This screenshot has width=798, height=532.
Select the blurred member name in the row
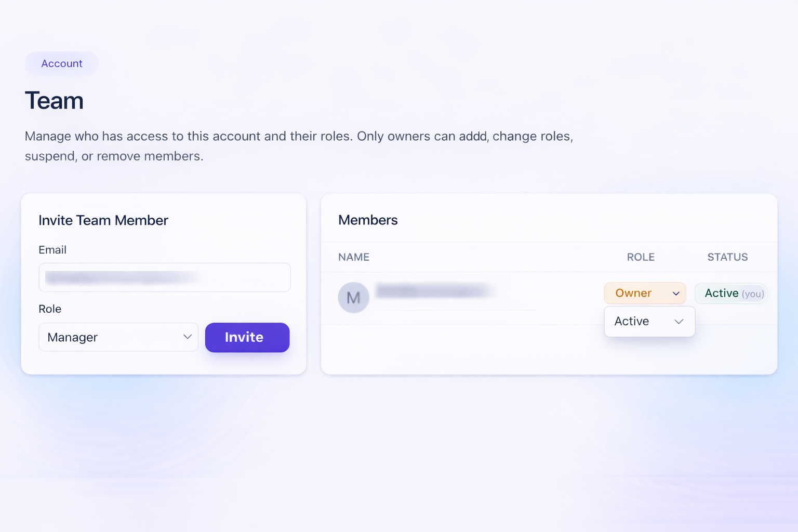433,291
